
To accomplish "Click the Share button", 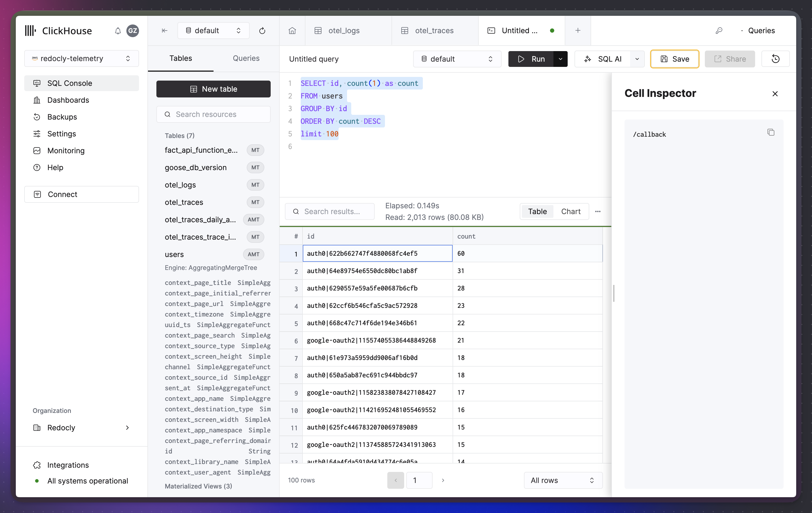I will (730, 59).
